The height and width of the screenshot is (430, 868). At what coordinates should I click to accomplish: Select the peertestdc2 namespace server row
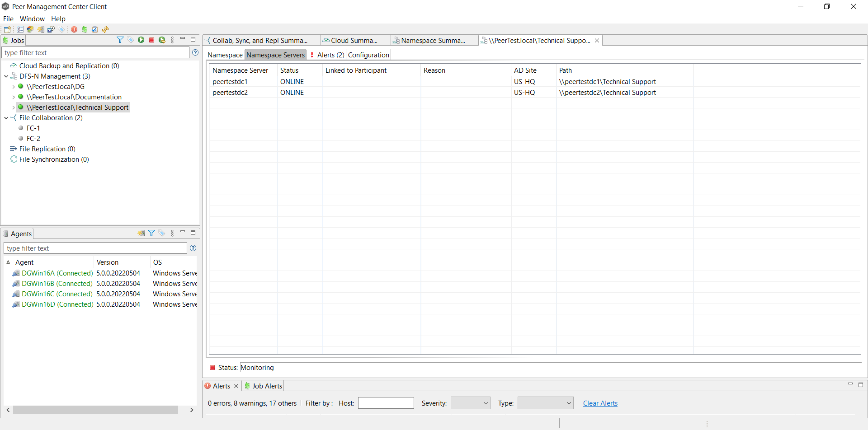click(535, 92)
